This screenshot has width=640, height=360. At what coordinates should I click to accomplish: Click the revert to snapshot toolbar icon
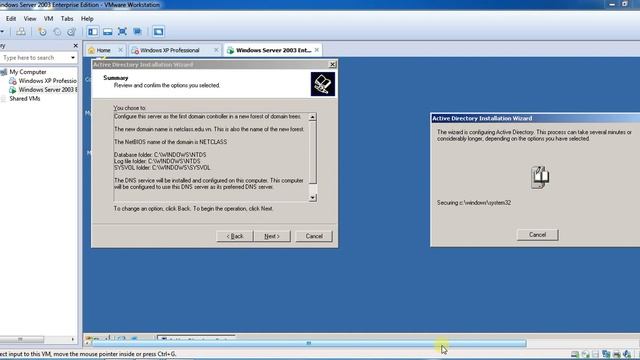tap(57, 31)
